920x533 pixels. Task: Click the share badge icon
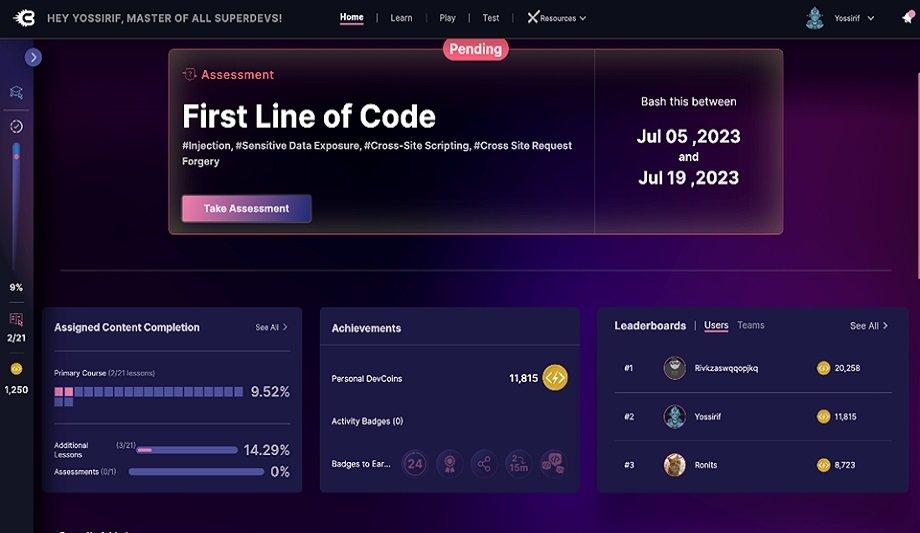coord(484,464)
